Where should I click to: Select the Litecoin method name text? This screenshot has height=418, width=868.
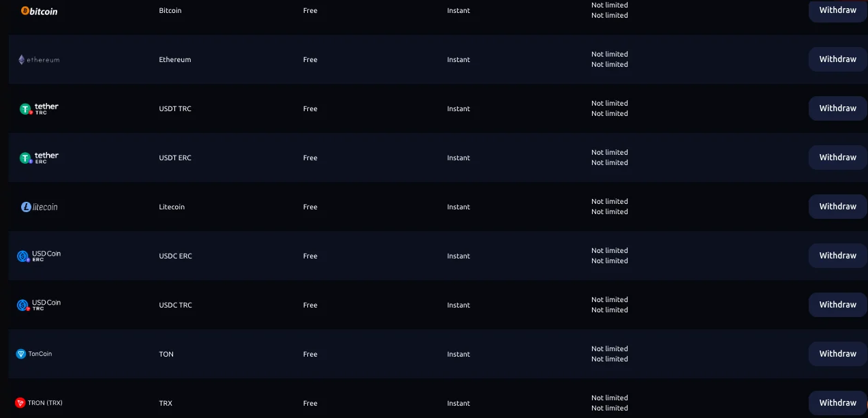(172, 207)
